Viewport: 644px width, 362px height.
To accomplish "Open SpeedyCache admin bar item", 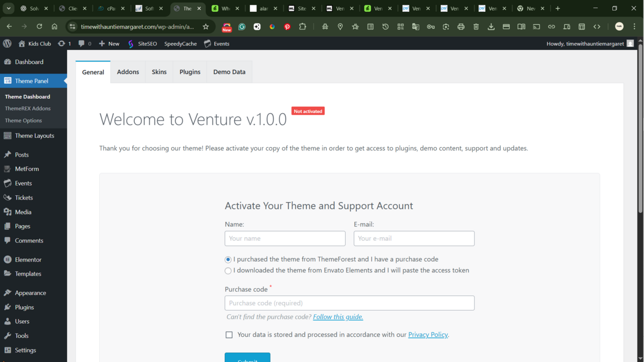I will pos(180,43).
